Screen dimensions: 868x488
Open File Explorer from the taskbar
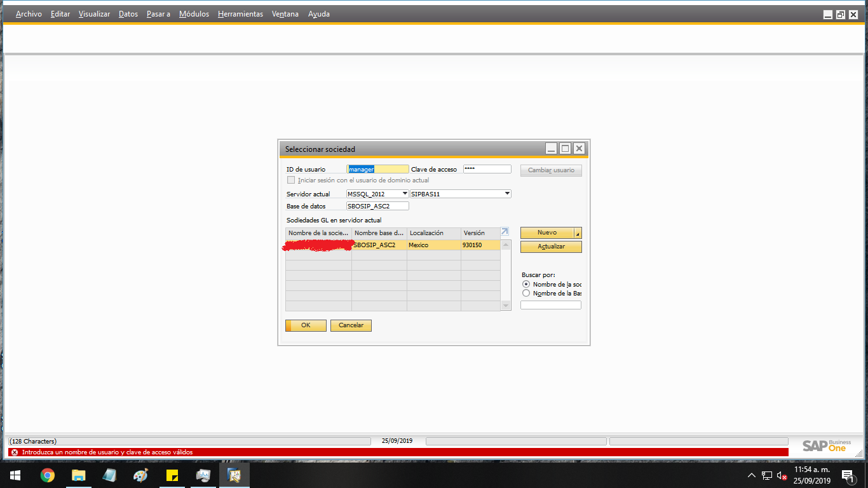pyautogui.click(x=78, y=475)
